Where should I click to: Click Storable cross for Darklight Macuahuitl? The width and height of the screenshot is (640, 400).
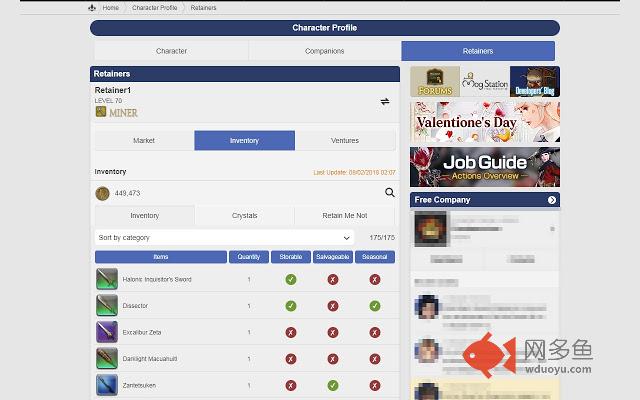click(x=291, y=359)
